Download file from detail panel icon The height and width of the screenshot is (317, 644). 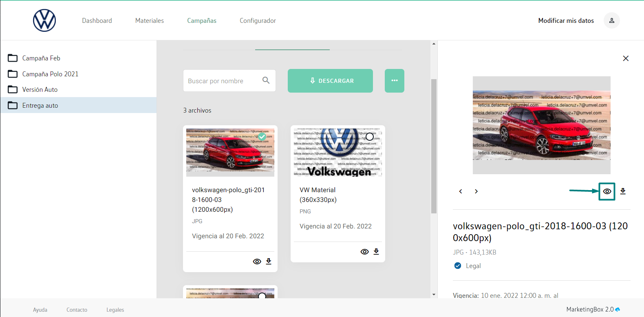pos(623,191)
